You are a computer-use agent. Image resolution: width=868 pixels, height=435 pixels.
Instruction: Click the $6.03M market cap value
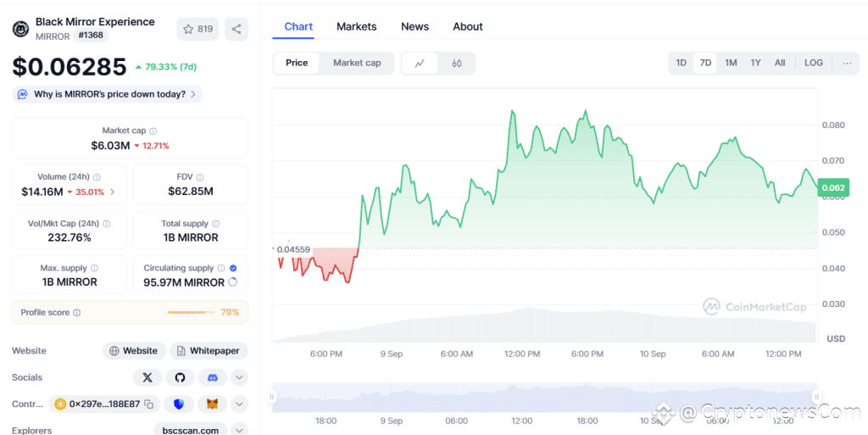(110, 146)
